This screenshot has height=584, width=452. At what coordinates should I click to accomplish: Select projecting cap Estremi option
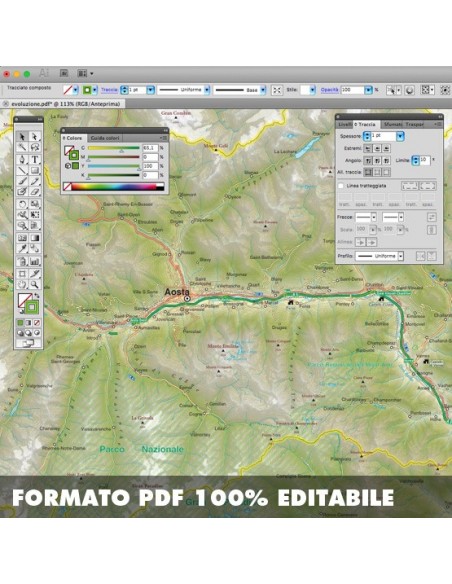tap(386, 149)
